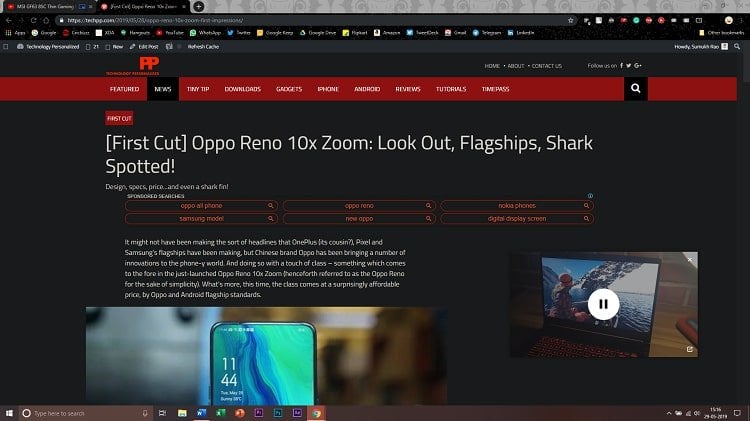Close the floating video player
The width and height of the screenshot is (750, 421).
[x=690, y=259]
